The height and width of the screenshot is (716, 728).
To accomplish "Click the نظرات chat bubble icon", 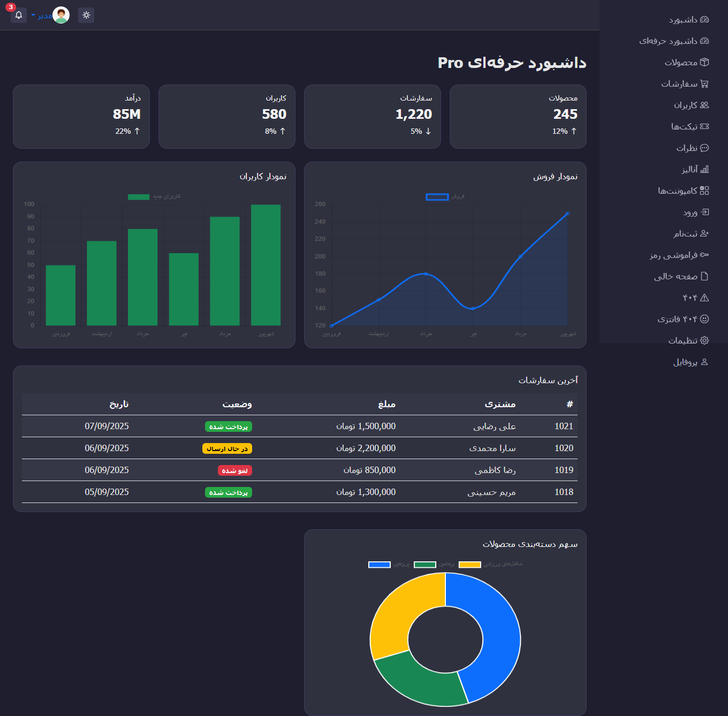I will [704, 148].
